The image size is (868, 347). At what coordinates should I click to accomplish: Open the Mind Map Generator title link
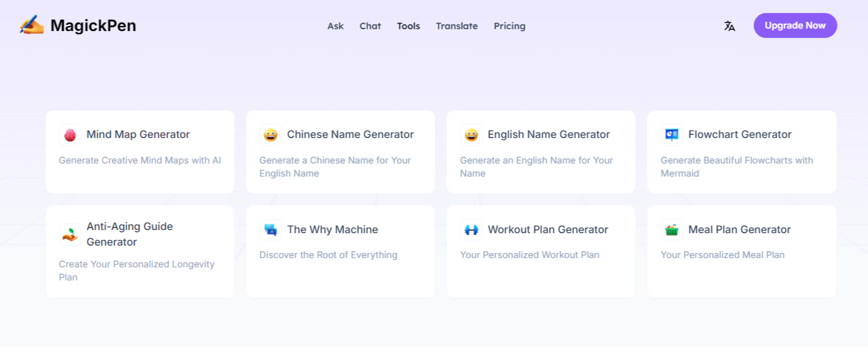point(138,134)
